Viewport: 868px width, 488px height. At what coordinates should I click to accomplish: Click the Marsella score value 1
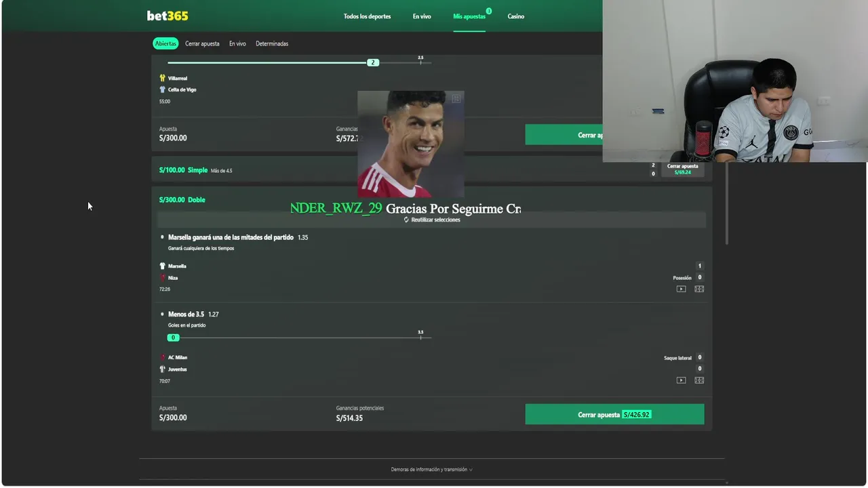click(700, 266)
